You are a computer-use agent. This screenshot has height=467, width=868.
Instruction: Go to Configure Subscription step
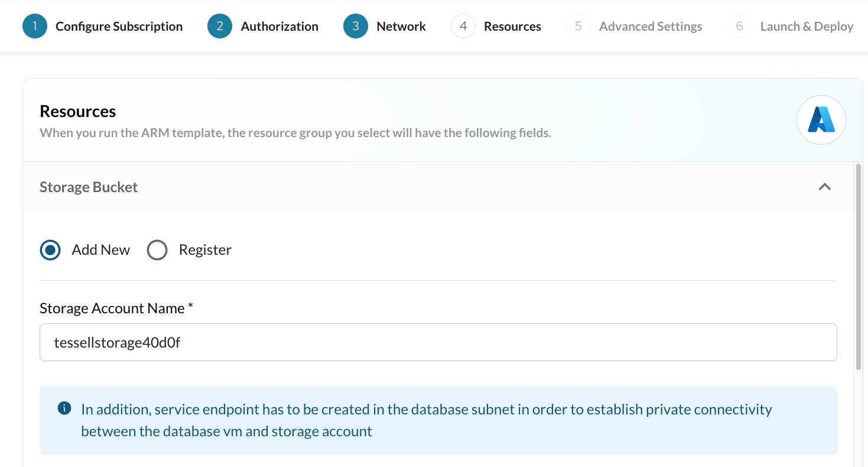tap(119, 27)
